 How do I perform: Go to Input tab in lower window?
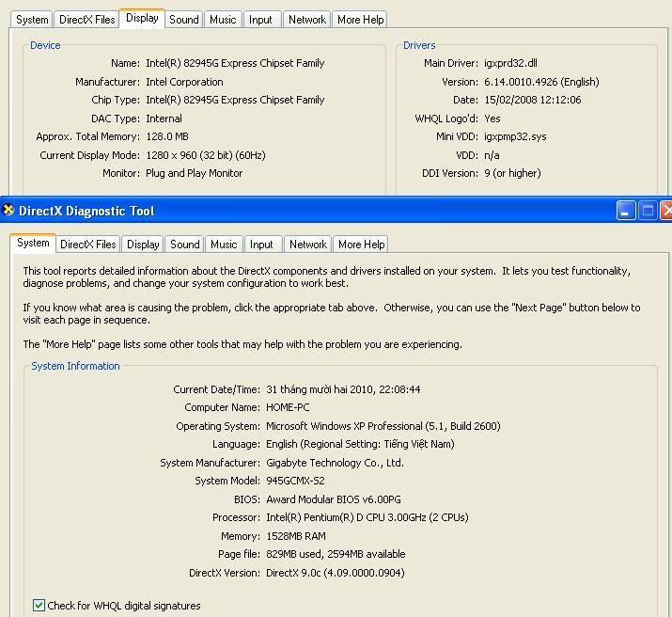pyautogui.click(x=261, y=245)
